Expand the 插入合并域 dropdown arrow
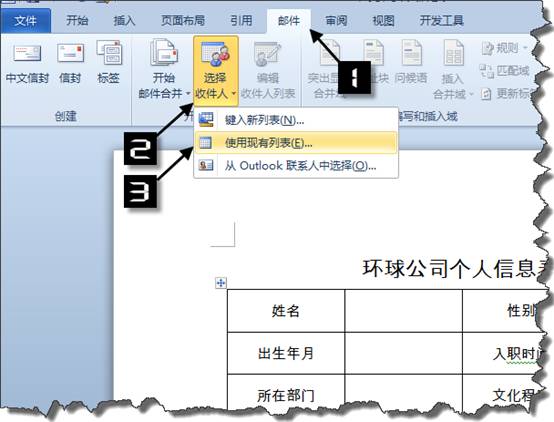Screen dimensions: 554x422 pos(471,95)
